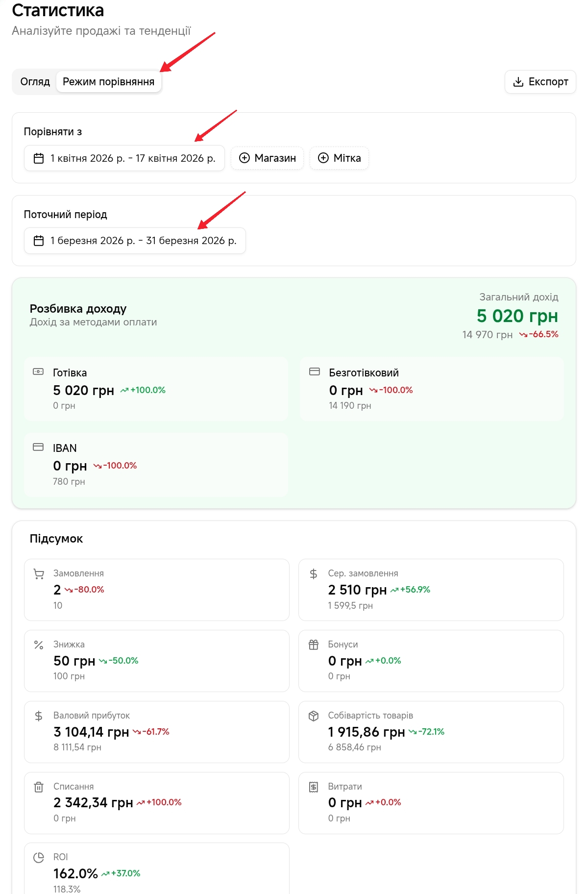Switch to the Огляд tab

click(35, 82)
